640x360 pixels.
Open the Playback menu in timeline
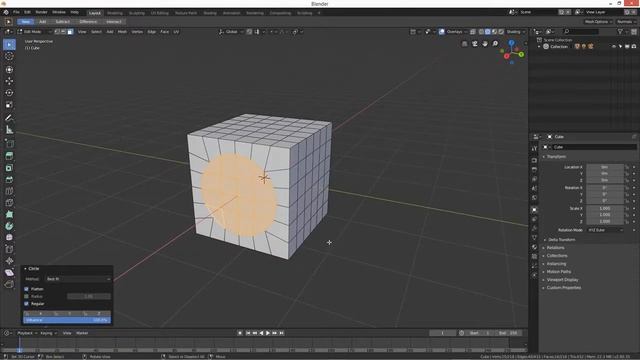[x=27, y=333]
